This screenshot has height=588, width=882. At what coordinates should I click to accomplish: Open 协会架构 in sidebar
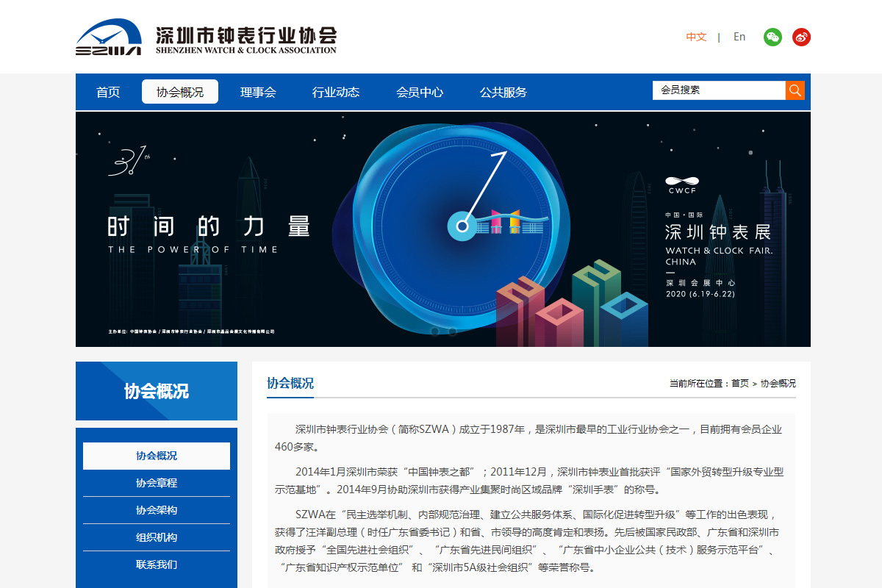[157, 510]
